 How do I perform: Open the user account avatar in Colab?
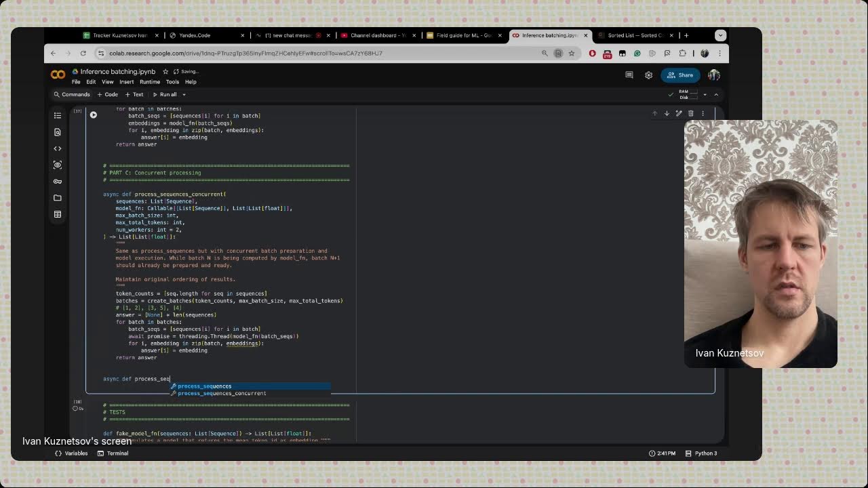[x=714, y=75]
